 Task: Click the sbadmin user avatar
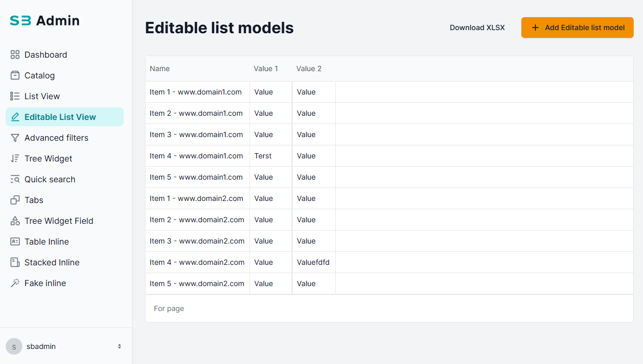click(x=14, y=346)
